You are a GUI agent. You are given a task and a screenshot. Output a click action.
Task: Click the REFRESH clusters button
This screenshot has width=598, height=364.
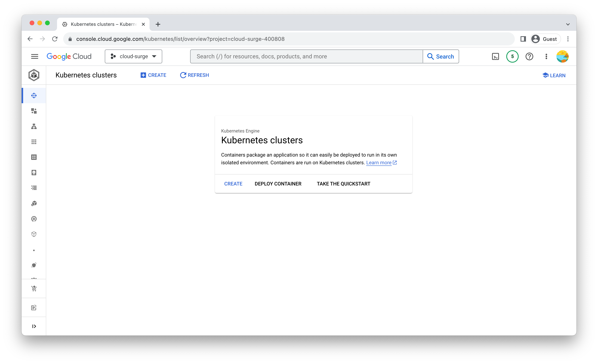[x=194, y=75]
